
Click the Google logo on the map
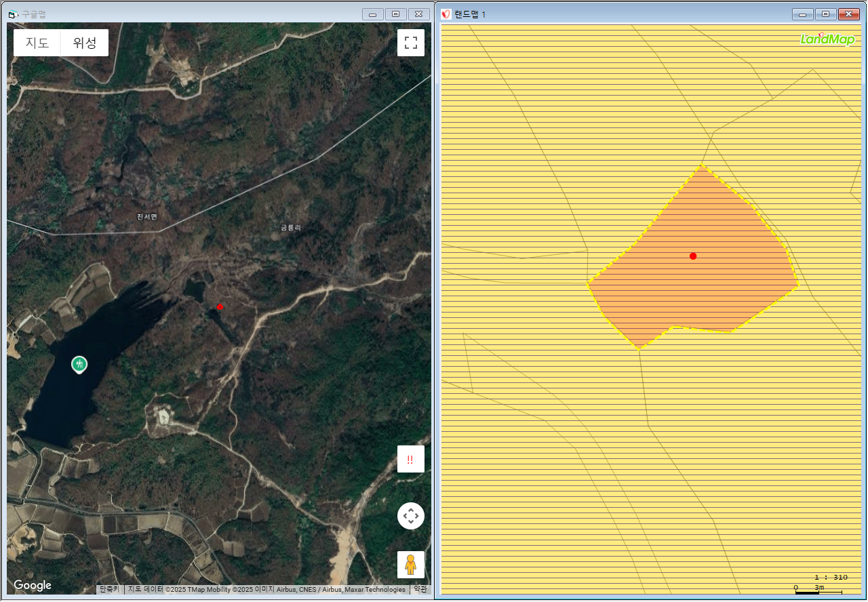click(x=33, y=585)
